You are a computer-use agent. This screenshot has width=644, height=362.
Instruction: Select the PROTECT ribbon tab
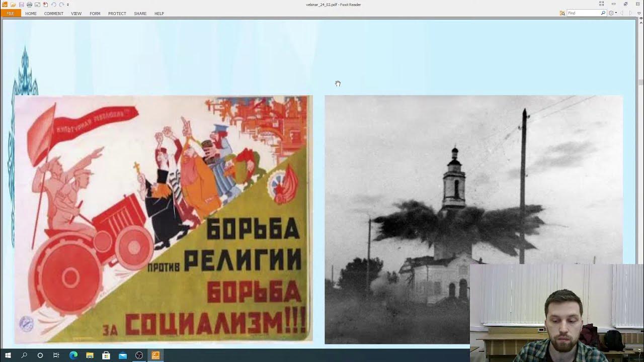pos(117,14)
